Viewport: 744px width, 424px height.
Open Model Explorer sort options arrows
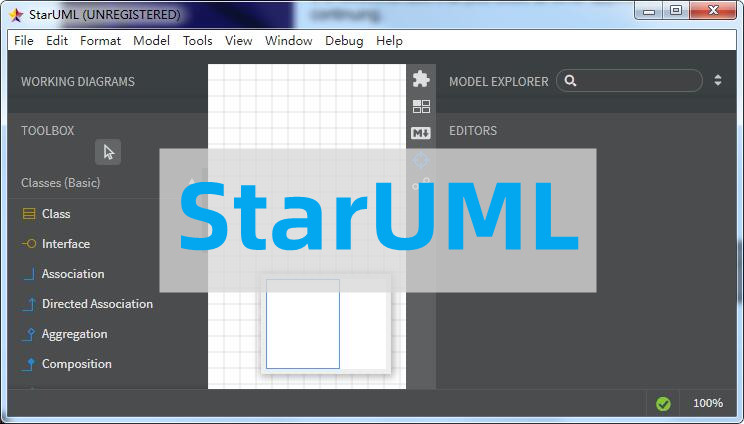pos(718,81)
